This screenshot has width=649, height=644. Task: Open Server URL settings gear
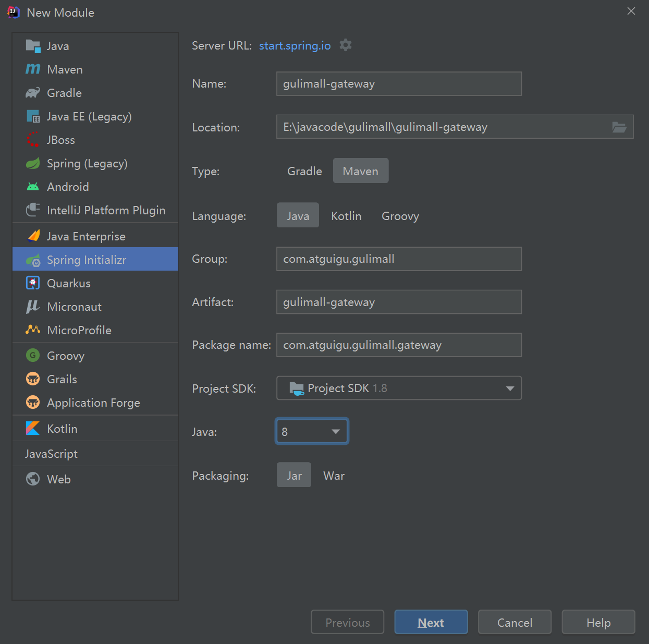pyautogui.click(x=346, y=45)
